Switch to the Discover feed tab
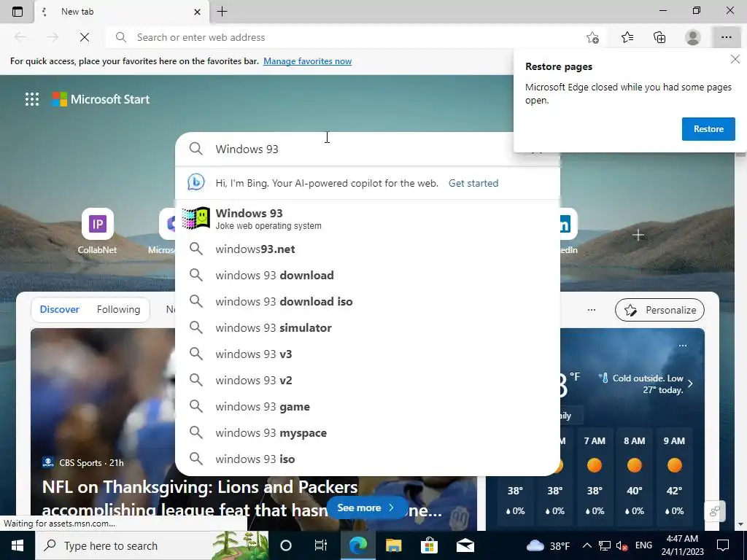Viewport: 747px width, 560px height. [x=60, y=309]
